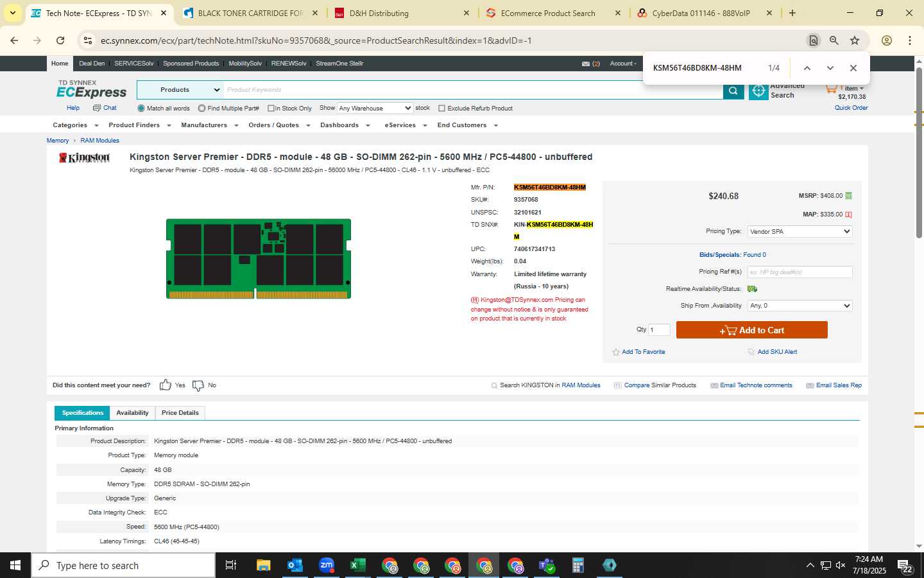The width and height of the screenshot is (924, 578).
Task: Click the Add SKU Alert icon
Action: [751, 352]
